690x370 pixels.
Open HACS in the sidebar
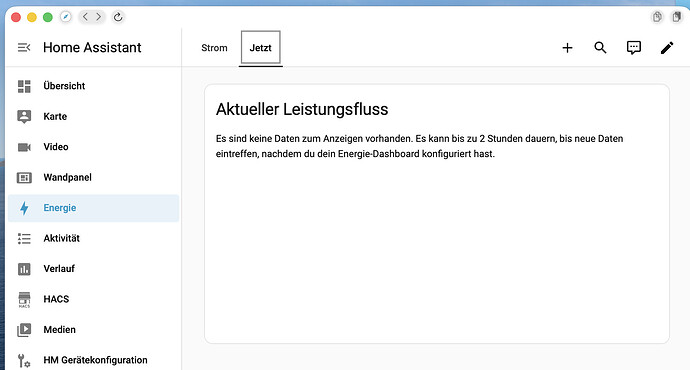(93, 299)
